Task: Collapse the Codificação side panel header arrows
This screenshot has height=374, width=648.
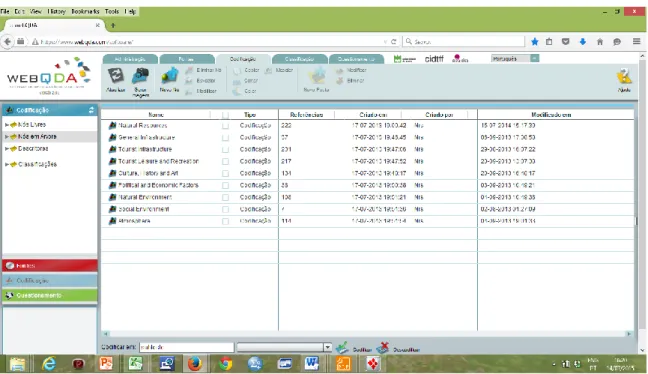Action: (x=91, y=110)
